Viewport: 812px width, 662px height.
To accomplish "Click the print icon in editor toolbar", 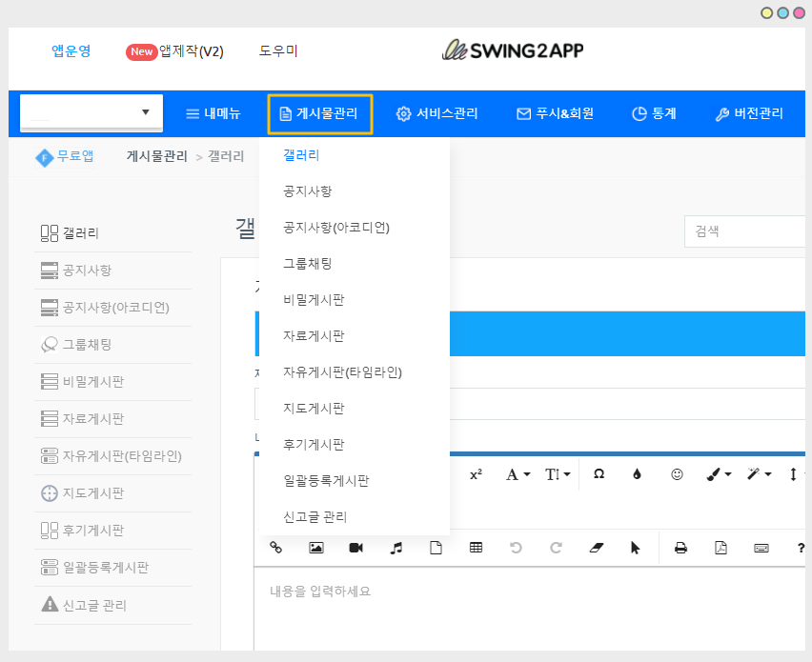I will click(680, 548).
